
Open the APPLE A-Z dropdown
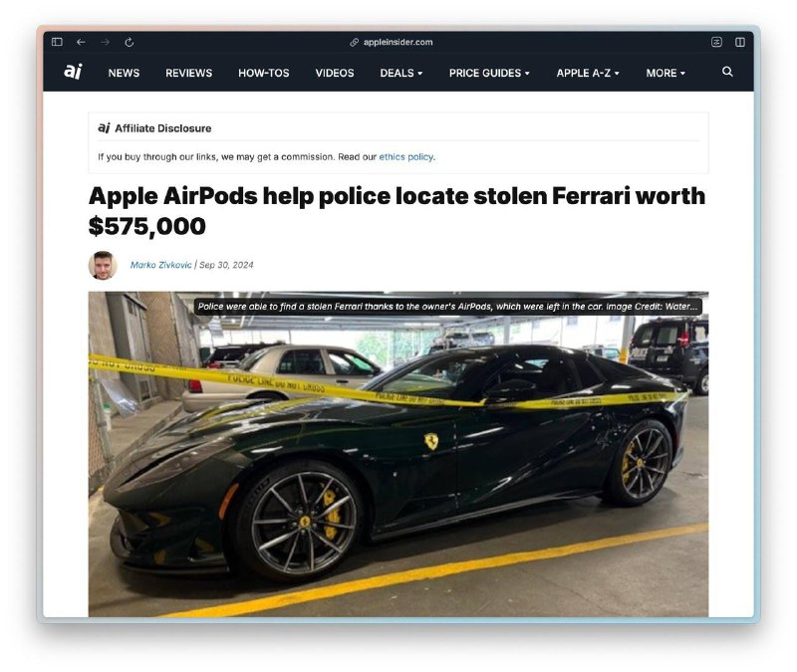[588, 73]
